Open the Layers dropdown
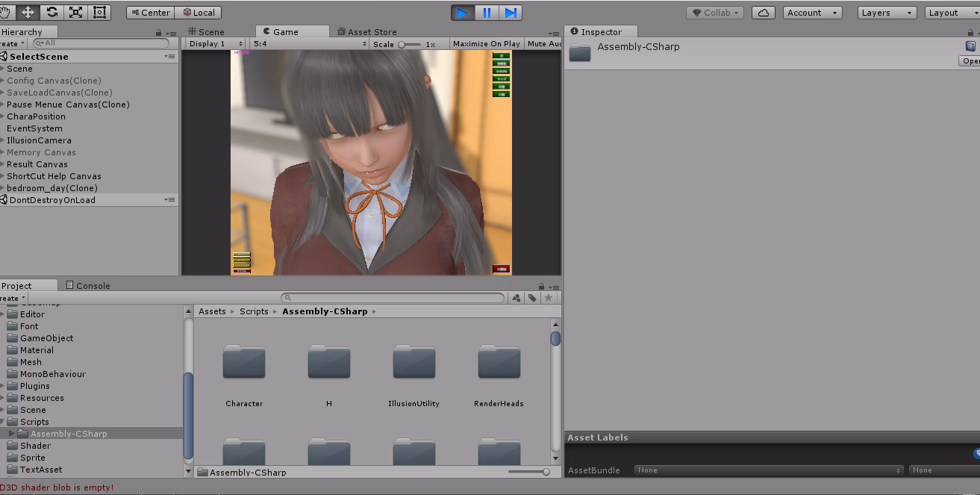980x495 pixels. [x=887, y=13]
